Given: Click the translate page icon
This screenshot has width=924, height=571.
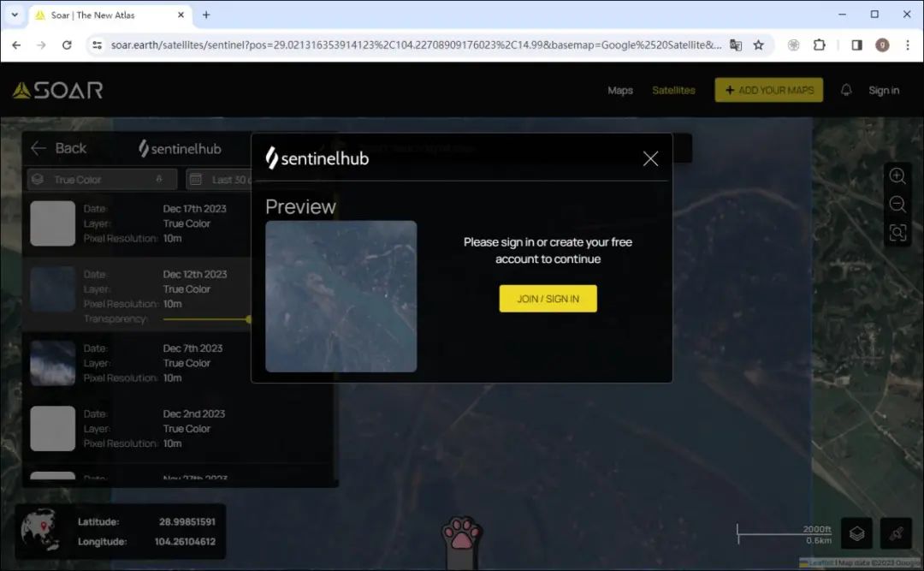Looking at the screenshot, I should (x=736, y=45).
